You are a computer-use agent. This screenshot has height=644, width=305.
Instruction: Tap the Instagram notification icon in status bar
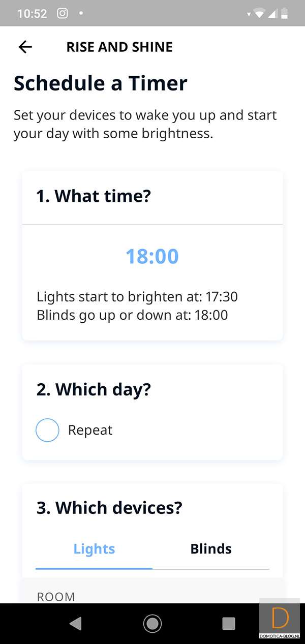(62, 13)
